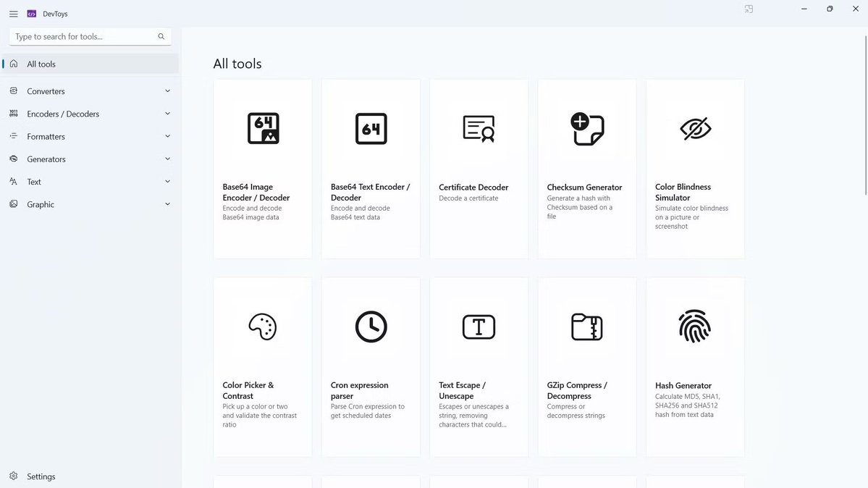Expand the Encoders / Decoders chevron
Image resolution: width=868 pixels, height=488 pixels.
coord(167,114)
